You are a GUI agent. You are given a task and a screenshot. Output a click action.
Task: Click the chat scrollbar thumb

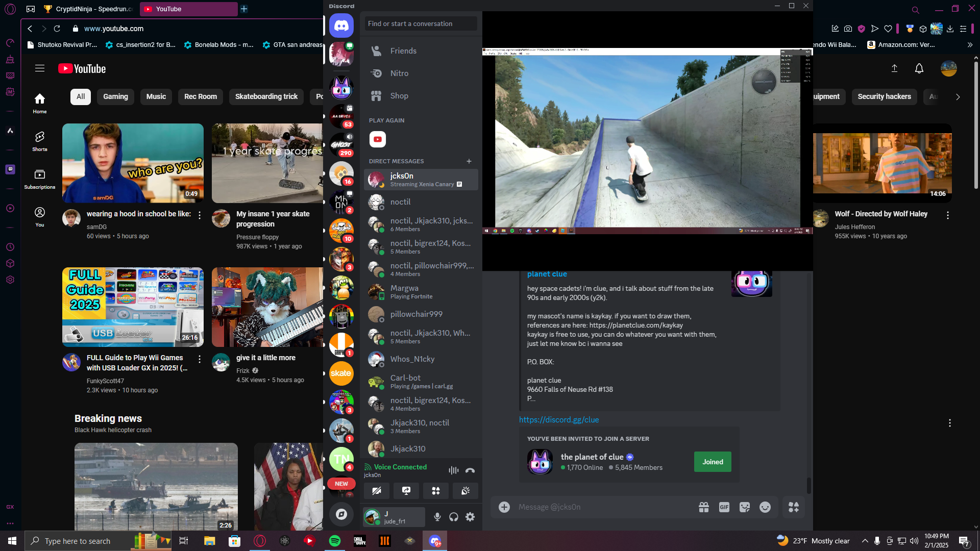coord(808,485)
